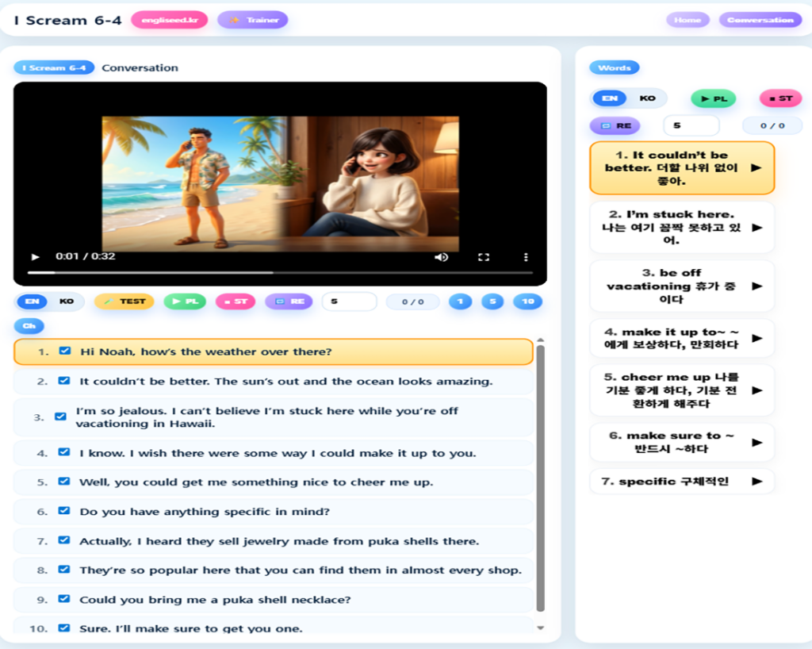Image resolution: width=812 pixels, height=649 pixels.
Task: Play audio for 'cheer me up' word card
Action: coord(756,390)
